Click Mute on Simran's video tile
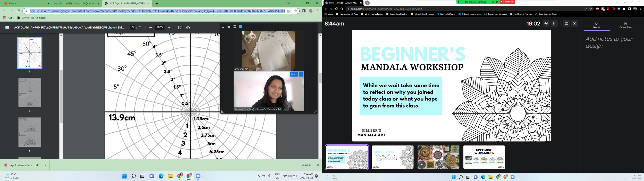The width and height of the screenshot is (644, 181). pyautogui.click(x=294, y=74)
